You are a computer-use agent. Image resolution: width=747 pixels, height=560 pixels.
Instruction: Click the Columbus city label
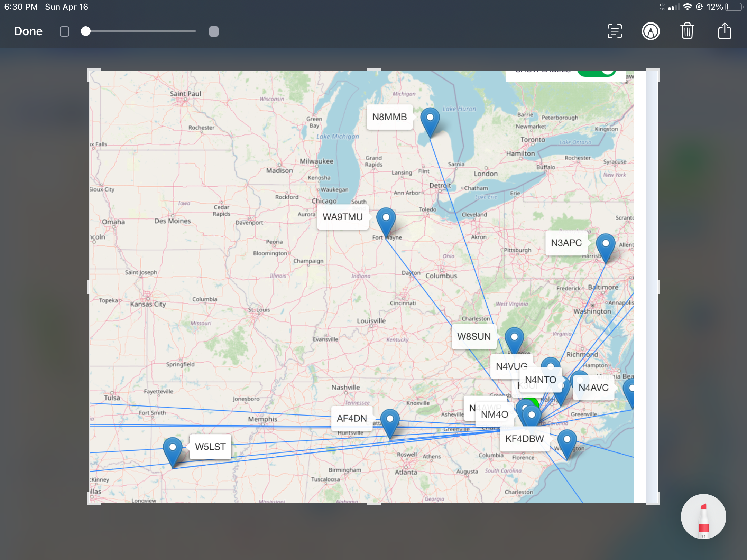[x=441, y=276]
